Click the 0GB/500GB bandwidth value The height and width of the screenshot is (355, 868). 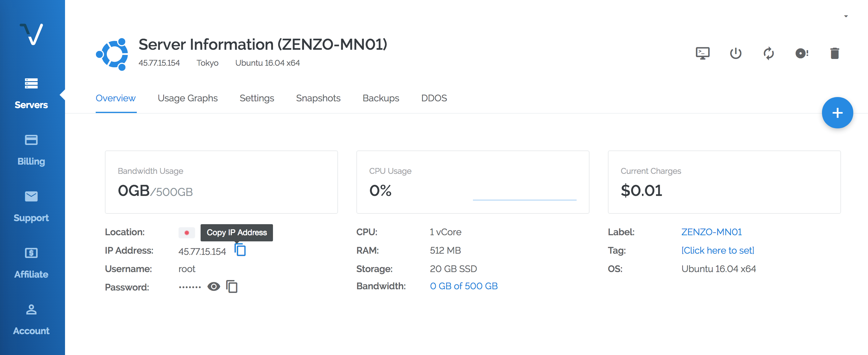[155, 191]
